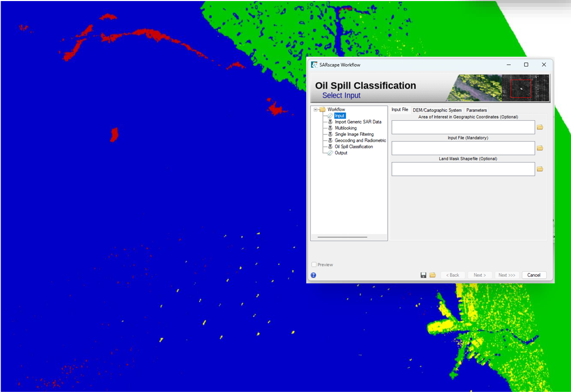Click the Workflow root folder icon
Viewport: 571px width, 392px height.
tap(323, 110)
